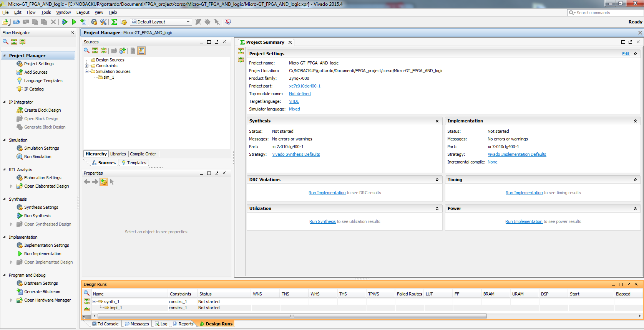Click the Create Block Design icon
644x330 pixels.
point(20,110)
